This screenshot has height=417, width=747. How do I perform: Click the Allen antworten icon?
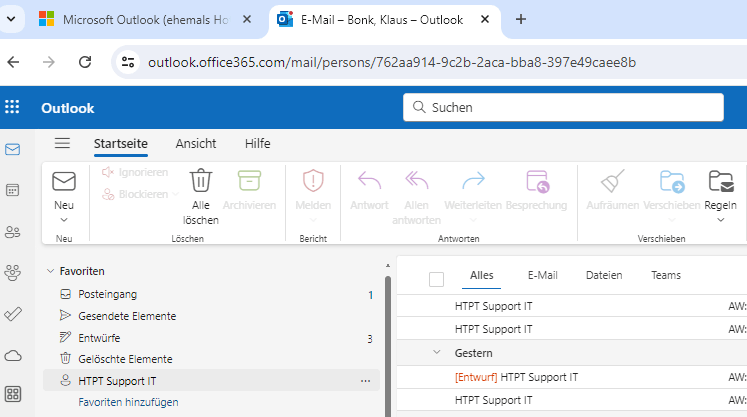416,181
